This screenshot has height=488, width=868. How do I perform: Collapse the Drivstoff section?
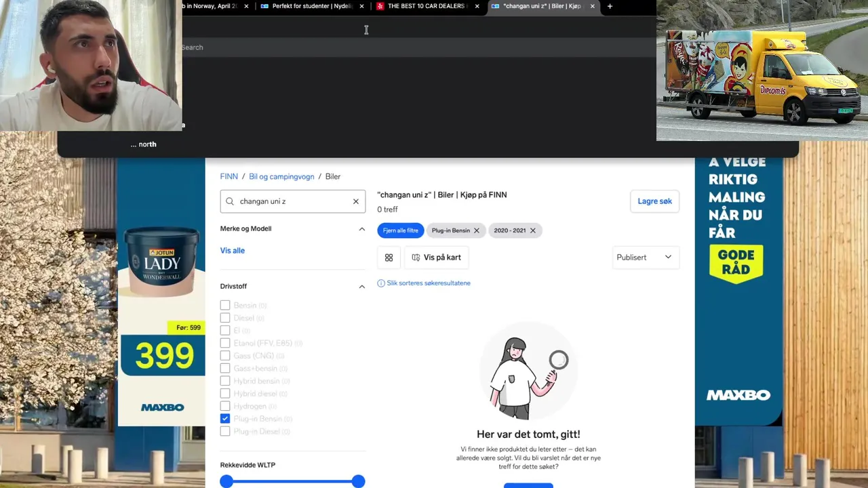pyautogui.click(x=361, y=287)
